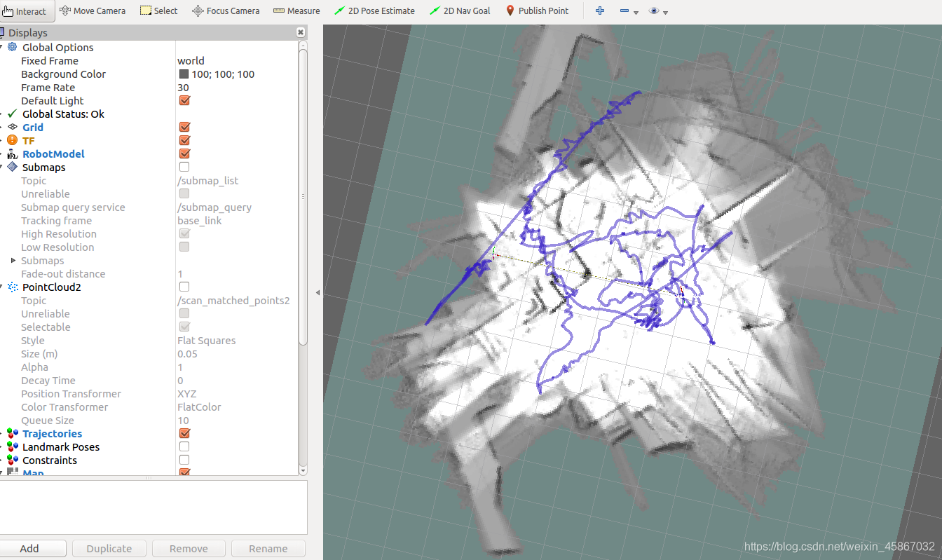Screen dimensions: 942x560
Task: Select the Publish Point tool
Action: point(537,11)
